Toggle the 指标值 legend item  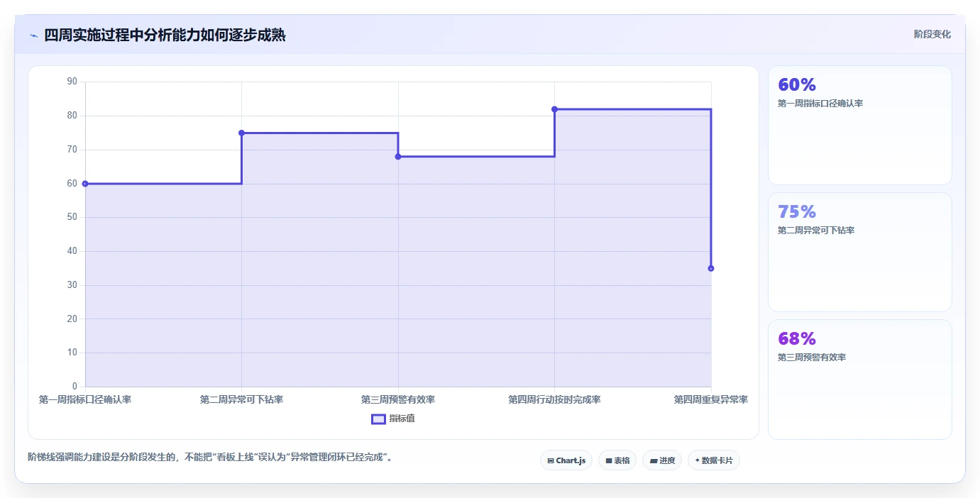pyautogui.click(x=393, y=419)
